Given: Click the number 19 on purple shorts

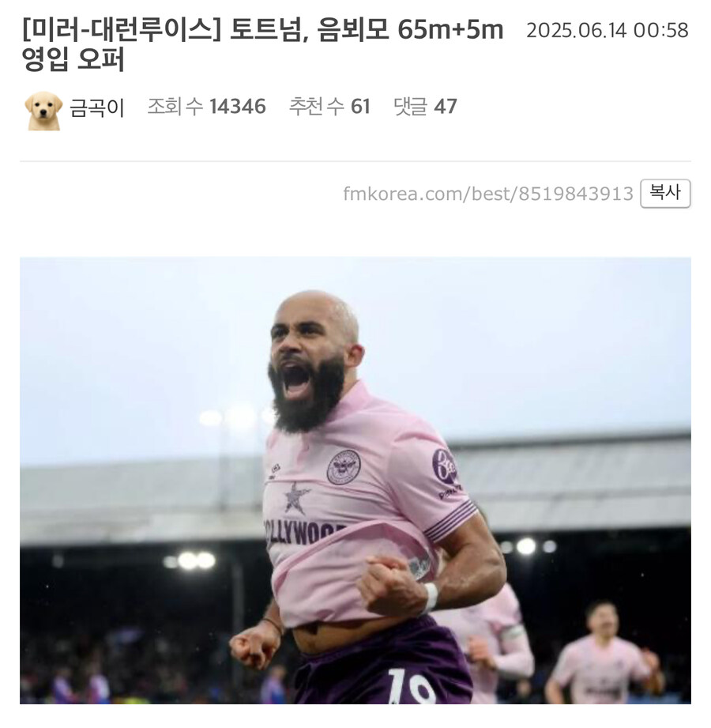Looking at the screenshot, I should click(411, 687).
